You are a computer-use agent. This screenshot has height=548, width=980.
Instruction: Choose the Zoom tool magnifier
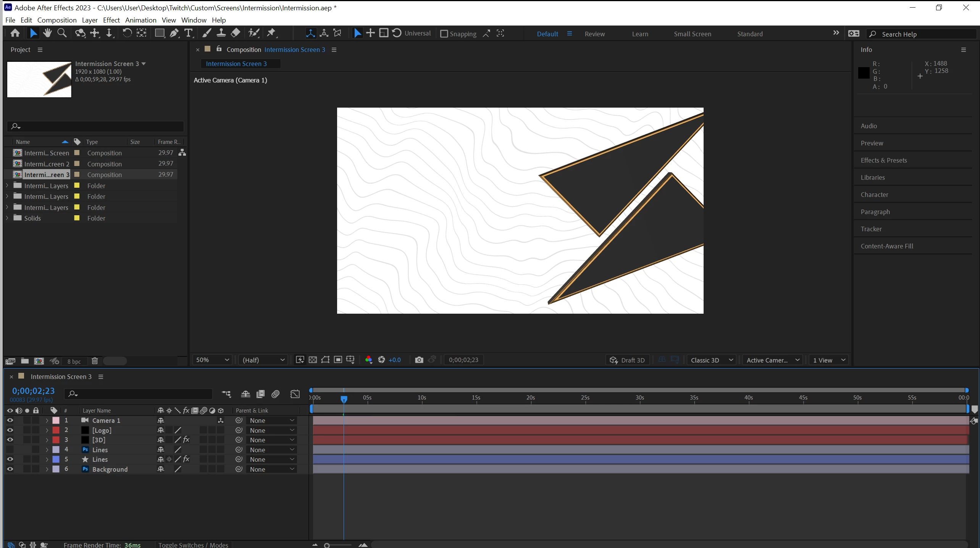coord(61,33)
